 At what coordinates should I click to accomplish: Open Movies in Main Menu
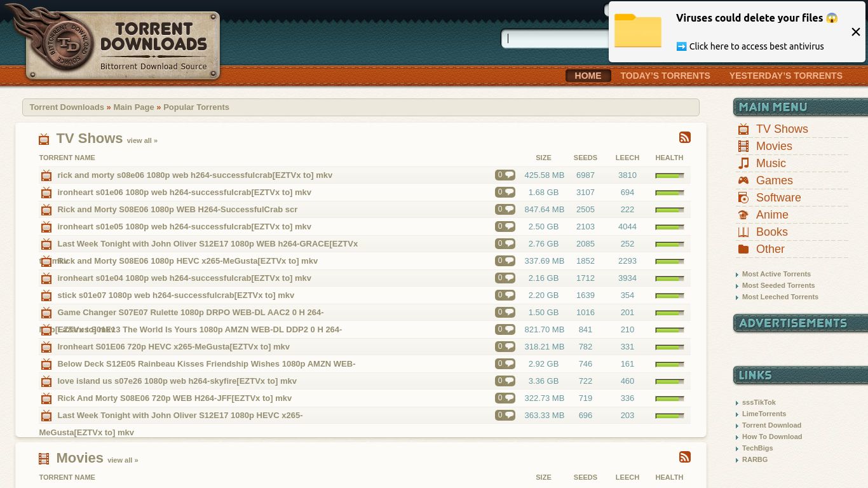[774, 146]
